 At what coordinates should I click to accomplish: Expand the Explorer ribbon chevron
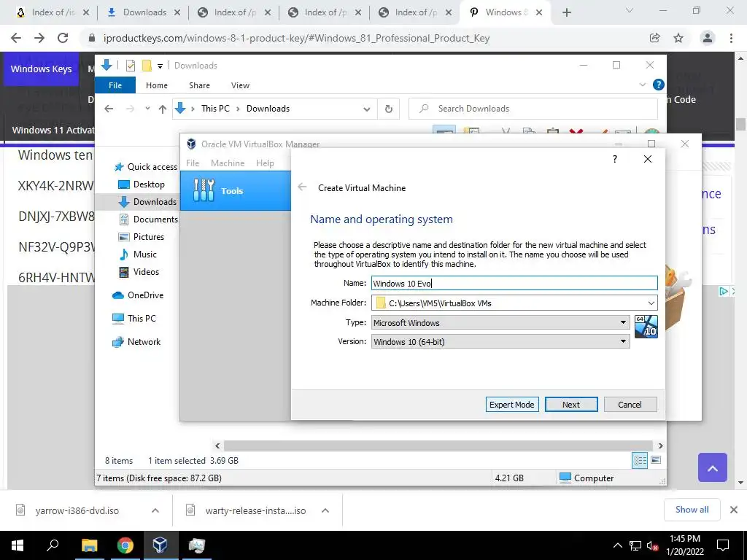tap(642, 85)
